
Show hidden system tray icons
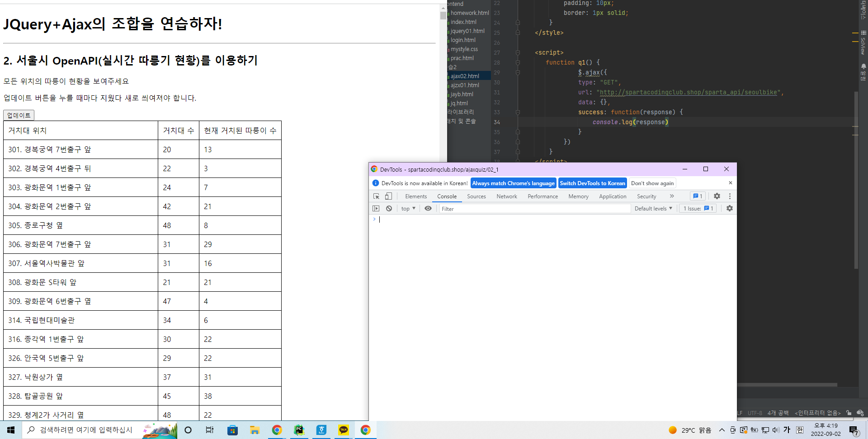(x=722, y=430)
